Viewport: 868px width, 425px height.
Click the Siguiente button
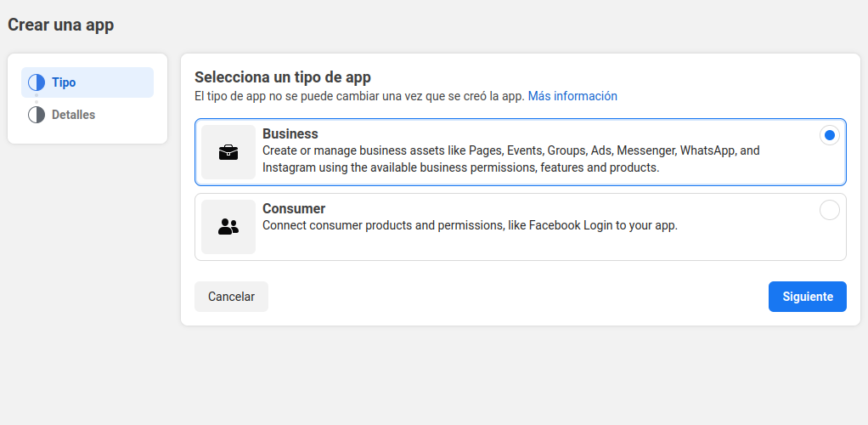807,297
